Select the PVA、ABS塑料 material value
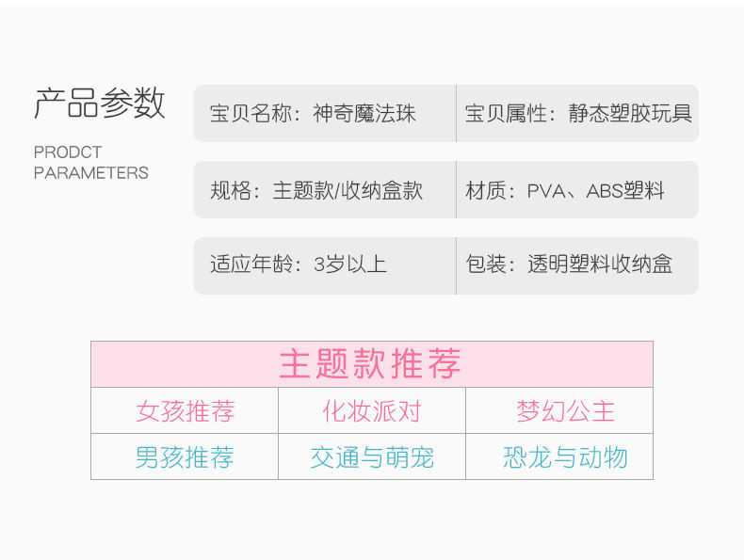Screen dimensions: 744x560 [x=595, y=190]
